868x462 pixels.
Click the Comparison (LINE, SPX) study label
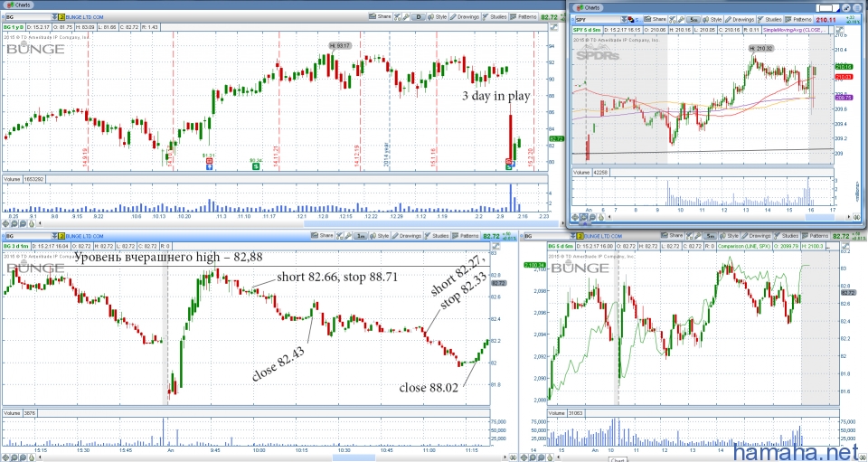[744, 246]
